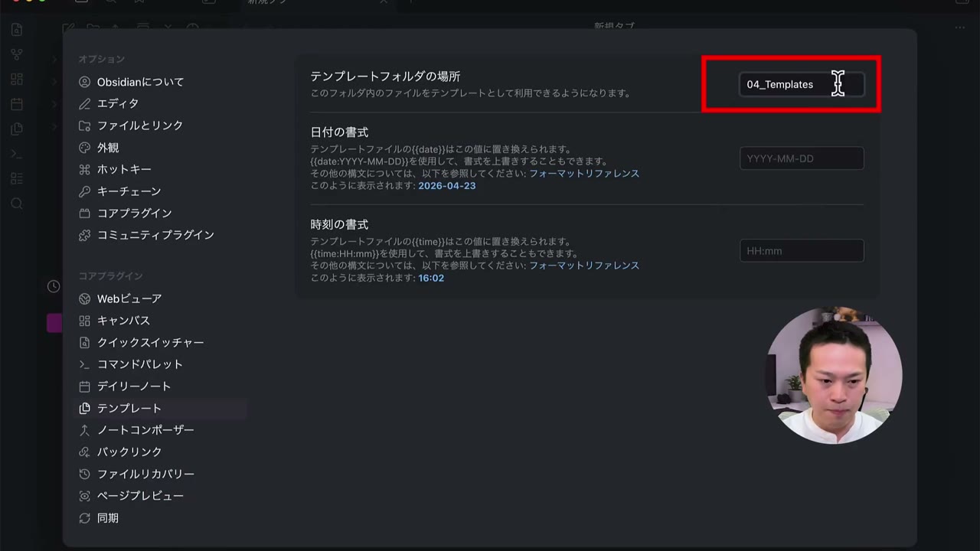The width and height of the screenshot is (980, 551).
Task: Click the time preview '16:02'
Action: pos(431,278)
